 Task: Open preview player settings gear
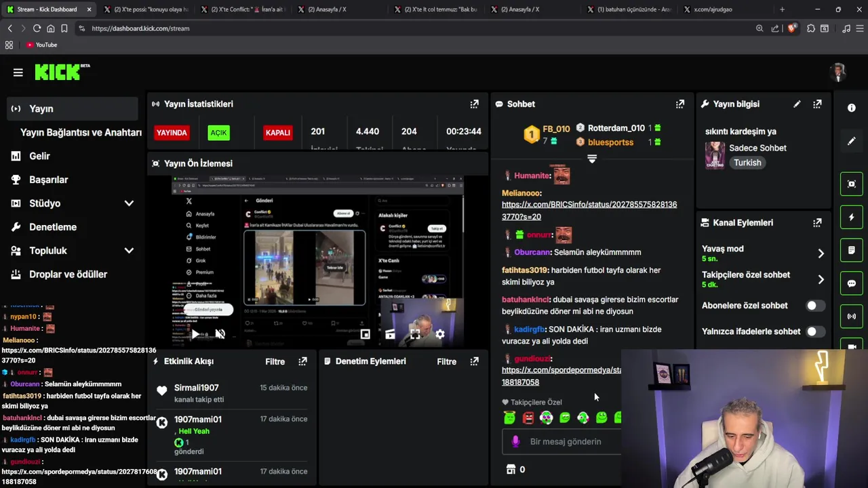point(440,333)
